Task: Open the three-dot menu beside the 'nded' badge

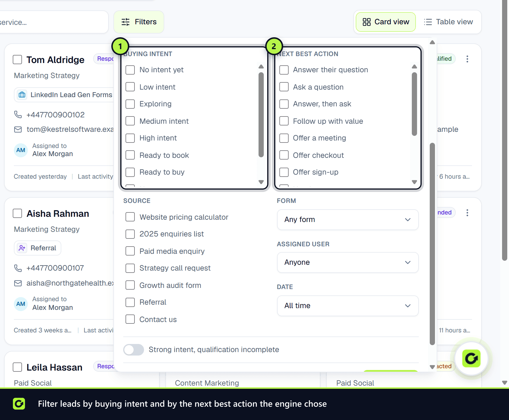Action: [x=467, y=213]
